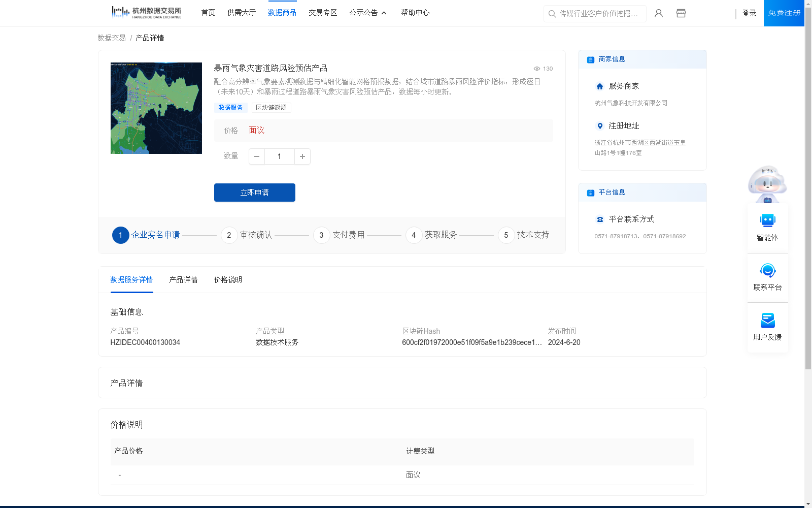Go to 首页 in navigation
The width and height of the screenshot is (812, 508).
pos(208,13)
